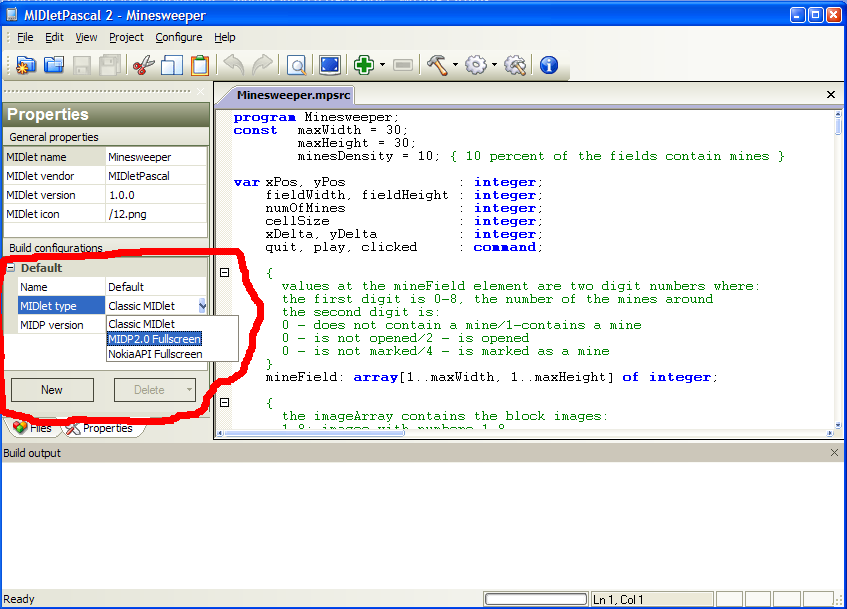This screenshot has height=609, width=847.
Task: Select MIDP2.0 Fullscreen from the list
Action: (154, 339)
